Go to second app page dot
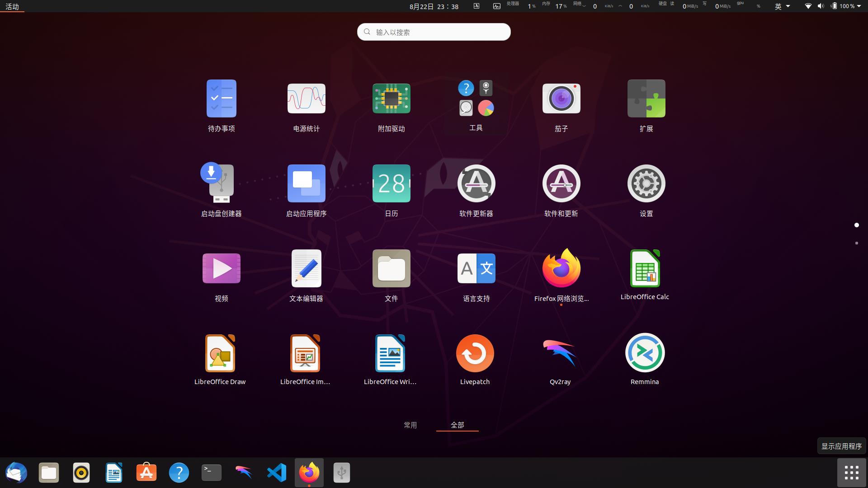Image resolution: width=868 pixels, height=488 pixels. (856, 243)
